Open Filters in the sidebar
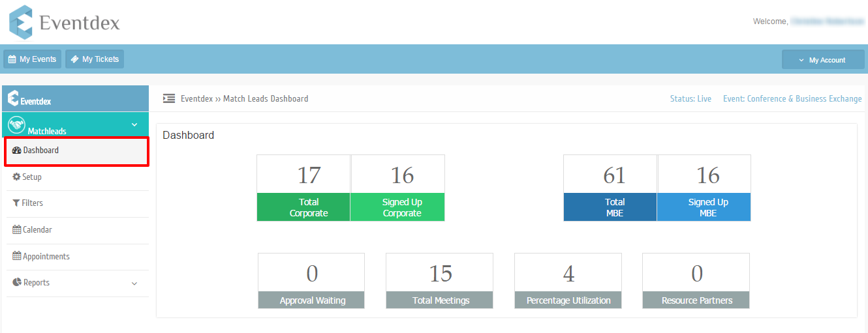 click(78, 203)
